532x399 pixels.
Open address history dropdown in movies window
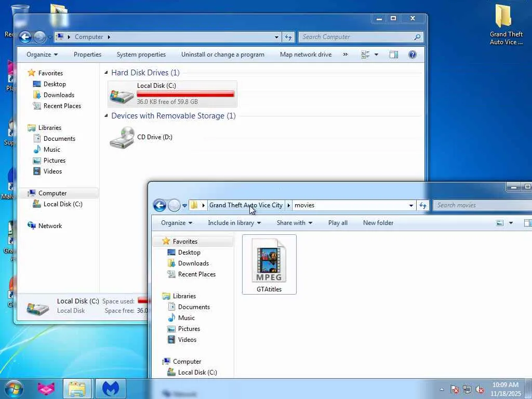pos(411,205)
